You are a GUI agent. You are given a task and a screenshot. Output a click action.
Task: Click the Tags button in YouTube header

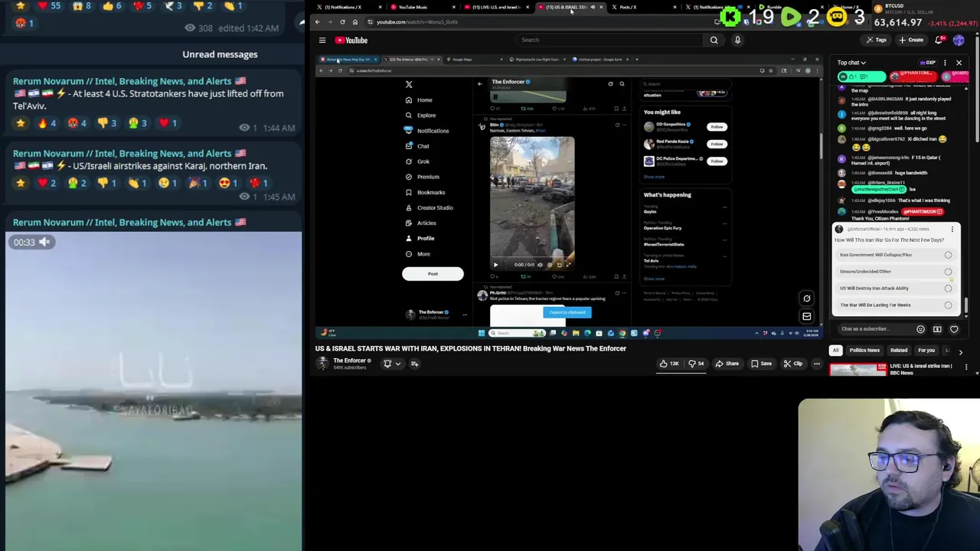click(876, 40)
